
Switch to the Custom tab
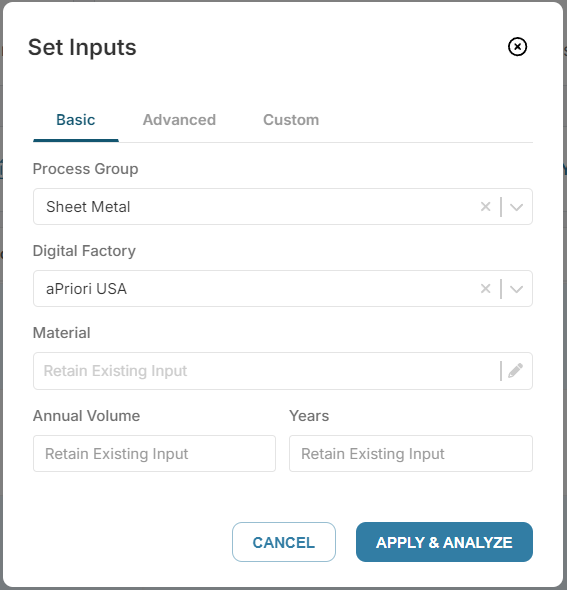291,120
